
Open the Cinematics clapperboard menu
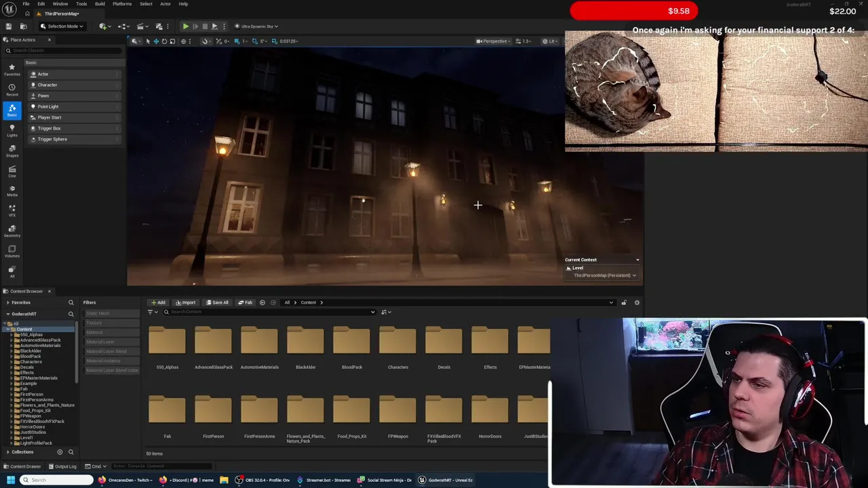click(x=142, y=26)
